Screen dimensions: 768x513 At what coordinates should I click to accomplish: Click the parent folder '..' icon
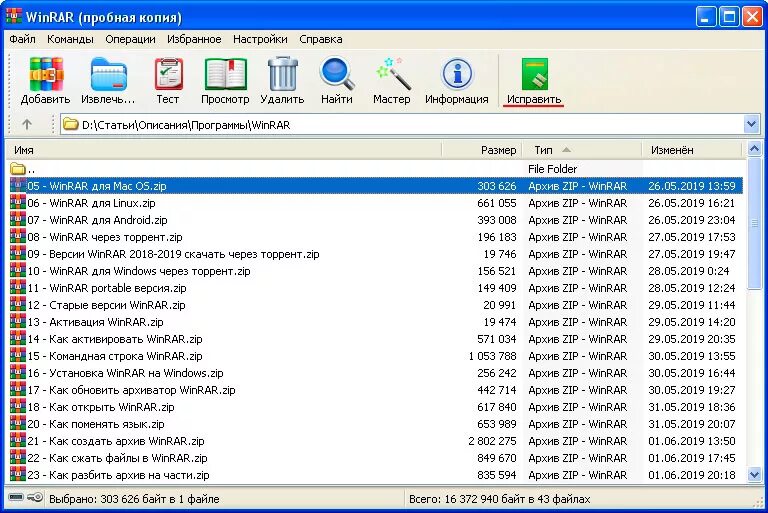(x=18, y=169)
